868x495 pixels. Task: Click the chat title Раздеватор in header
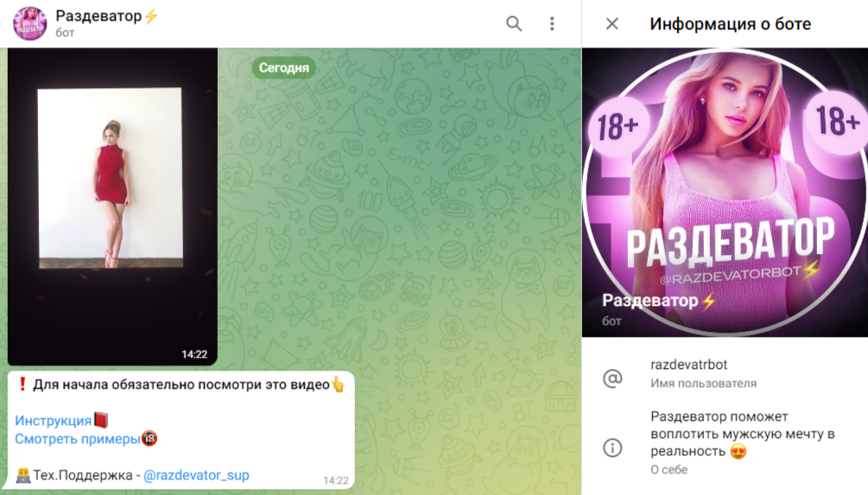tap(98, 16)
